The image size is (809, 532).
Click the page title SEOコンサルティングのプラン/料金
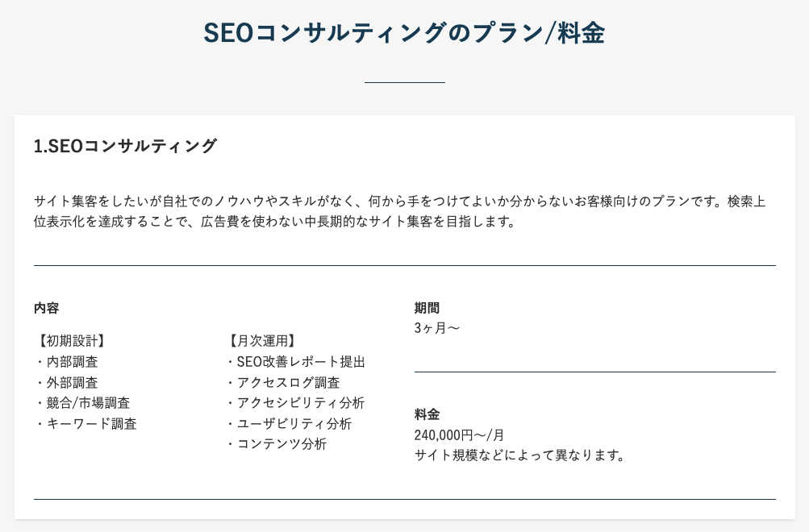[x=404, y=33]
